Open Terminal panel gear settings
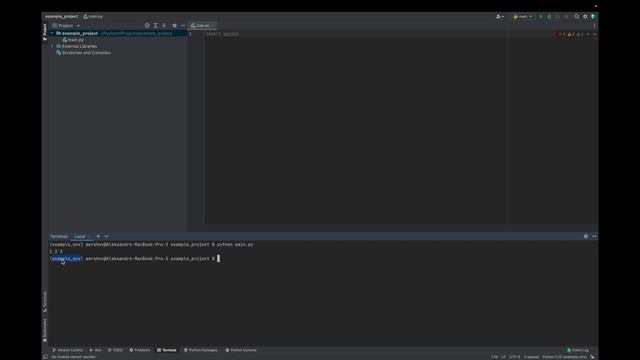This screenshot has width=640, height=360. [586, 236]
